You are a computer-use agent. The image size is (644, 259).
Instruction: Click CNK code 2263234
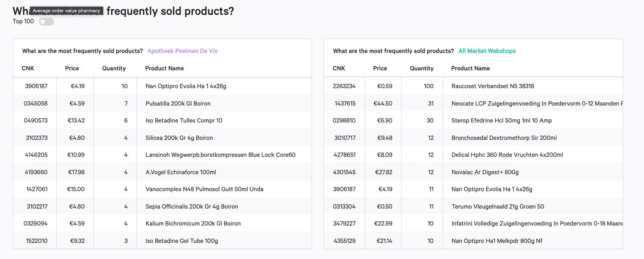click(344, 86)
